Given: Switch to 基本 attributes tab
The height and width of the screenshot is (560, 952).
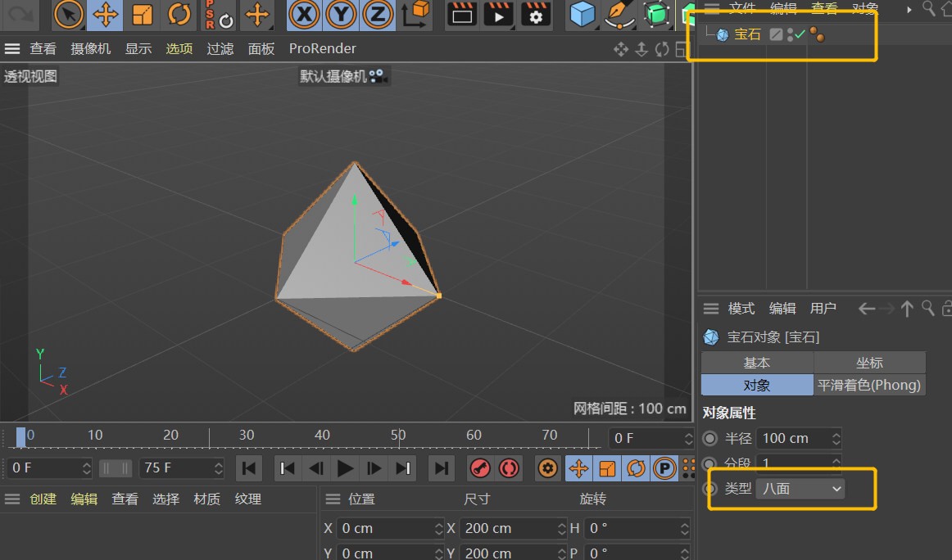Looking at the screenshot, I should 757,363.
